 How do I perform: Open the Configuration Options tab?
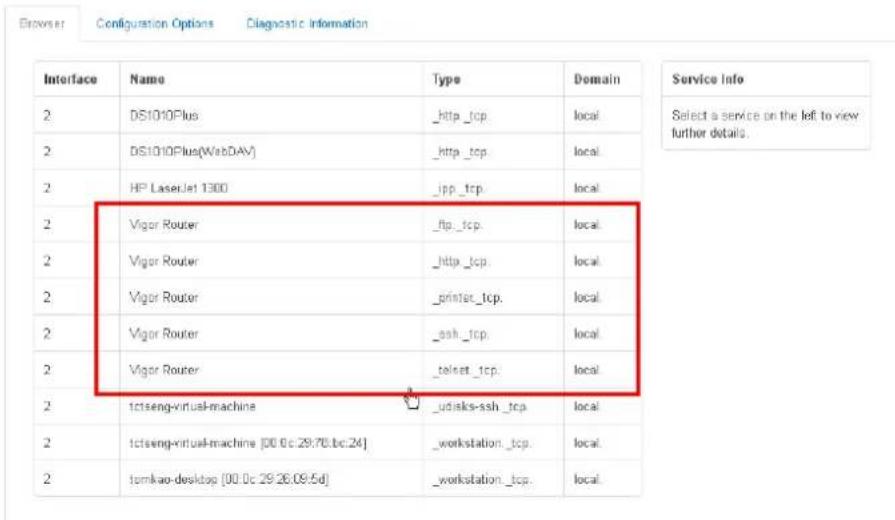point(155,23)
